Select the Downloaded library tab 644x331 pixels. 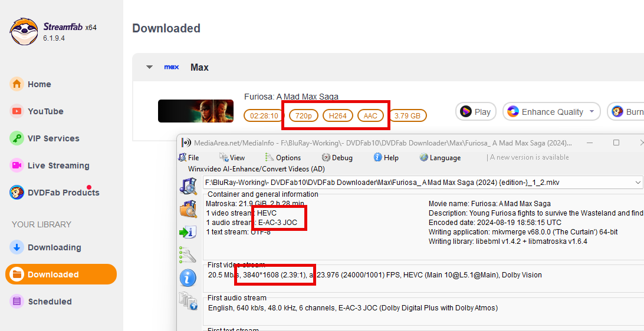[x=61, y=274]
